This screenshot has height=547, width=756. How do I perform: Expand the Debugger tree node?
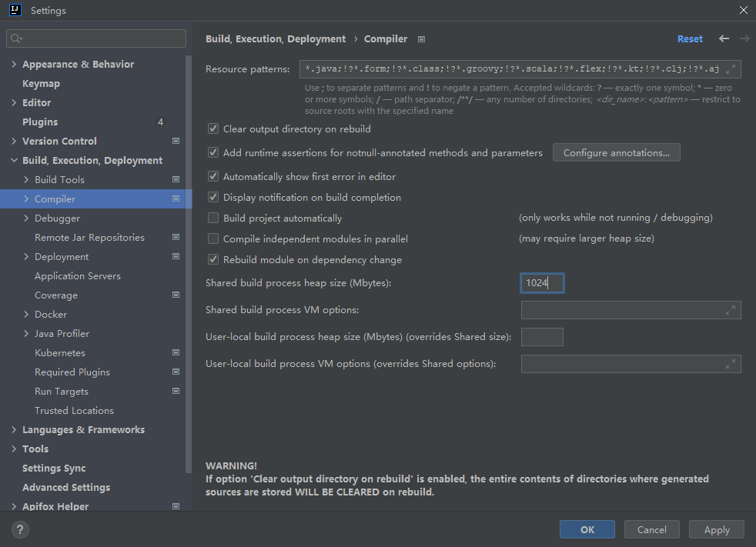coord(26,218)
